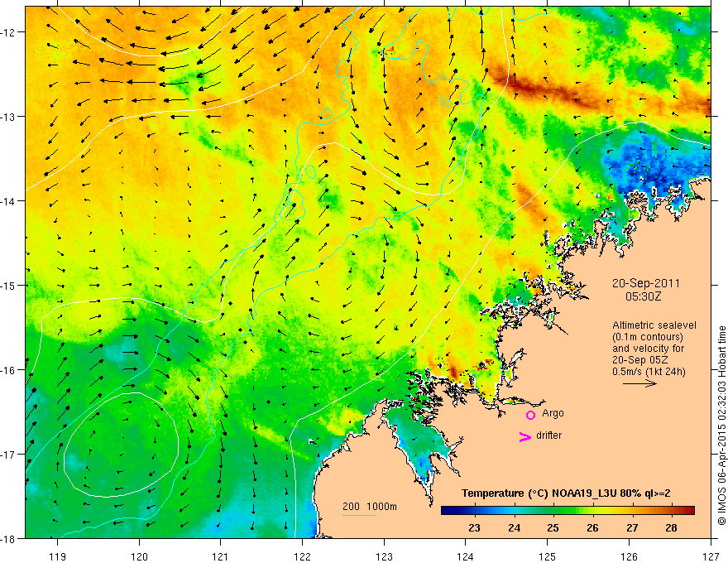Click the 120 longitude axis label

139,556
